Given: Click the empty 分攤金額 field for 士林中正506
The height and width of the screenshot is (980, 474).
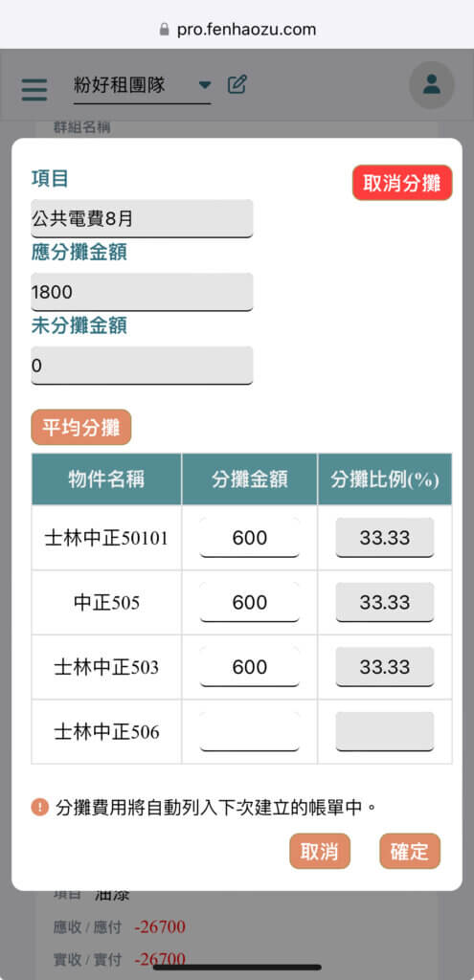Looking at the screenshot, I should (x=250, y=732).
